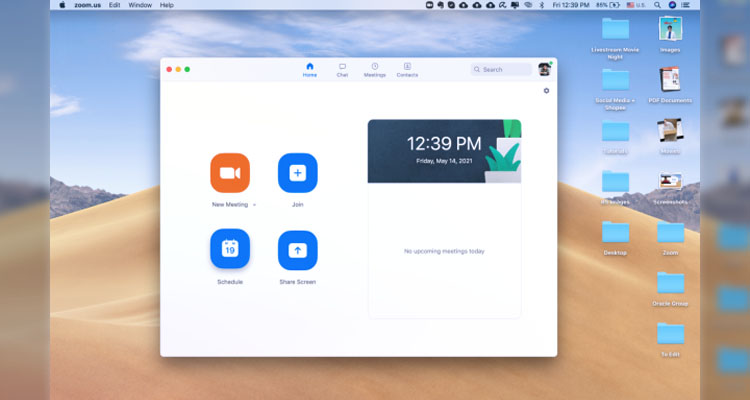Click the 12:39 PM clock text in Zoom
Image resolution: width=750 pixels, height=400 pixels.
coord(444,144)
